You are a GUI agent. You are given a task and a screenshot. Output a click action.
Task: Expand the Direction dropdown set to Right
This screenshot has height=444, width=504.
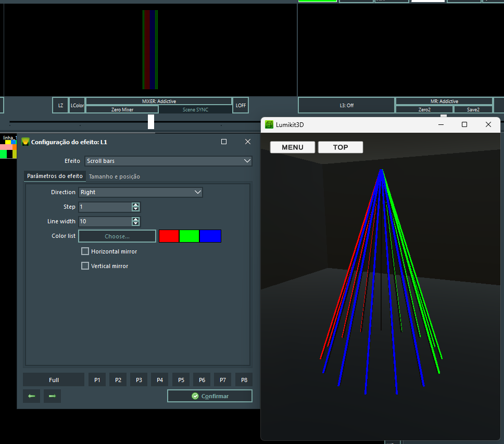point(140,192)
